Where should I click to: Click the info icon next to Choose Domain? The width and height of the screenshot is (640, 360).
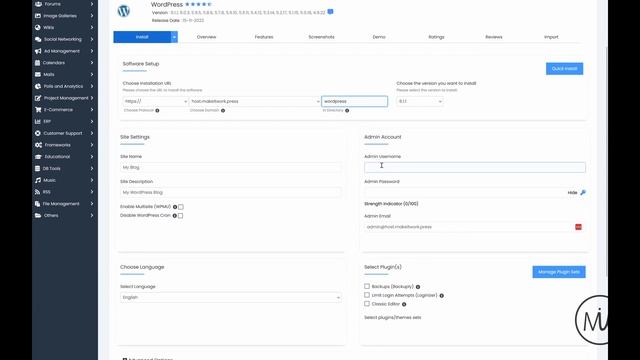[223, 111]
